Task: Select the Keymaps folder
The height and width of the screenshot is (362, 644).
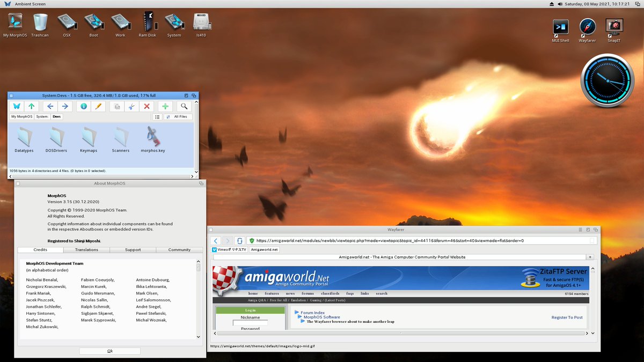Action: [x=89, y=139]
